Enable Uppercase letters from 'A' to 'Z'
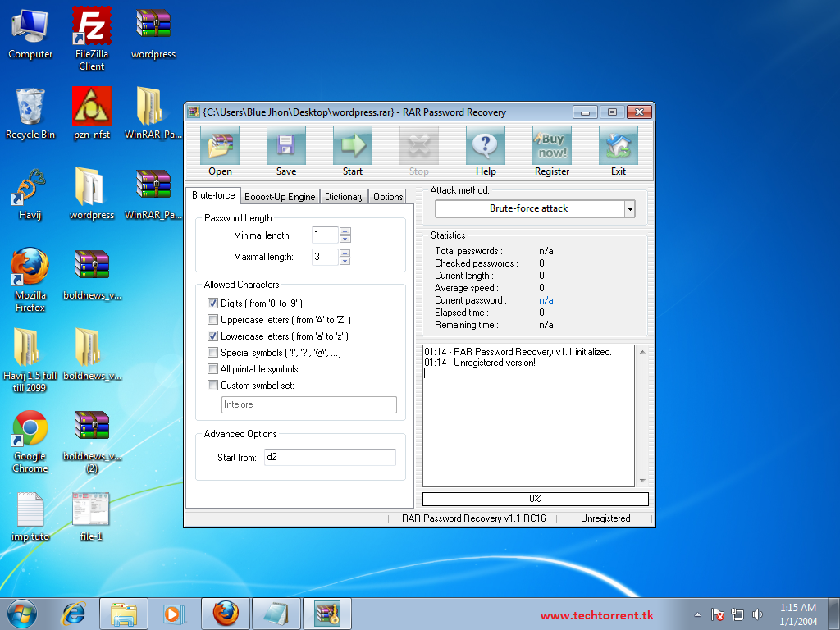This screenshot has height=630, width=840. pos(212,320)
